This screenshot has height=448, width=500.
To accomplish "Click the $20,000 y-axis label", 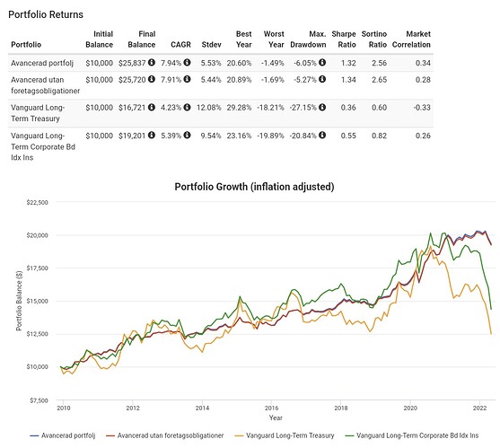I will point(38,235).
